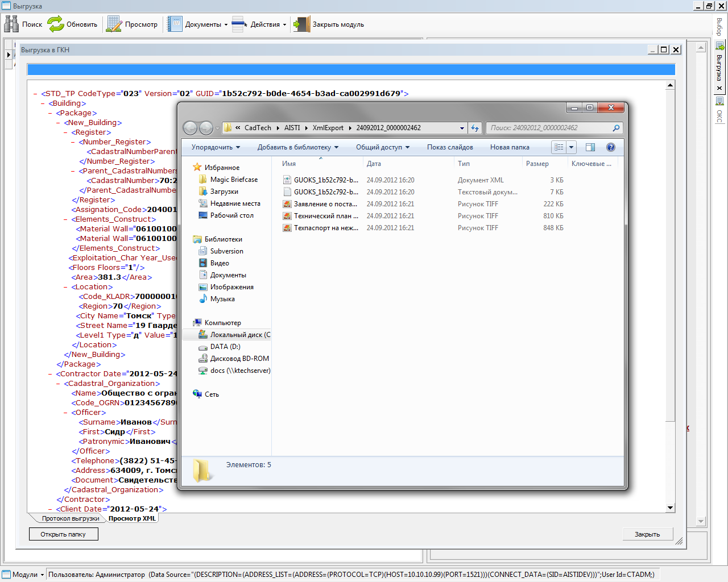The width and height of the screenshot is (728, 582).
Task: Switch to the Export protocol tab
Action: point(70,518)
